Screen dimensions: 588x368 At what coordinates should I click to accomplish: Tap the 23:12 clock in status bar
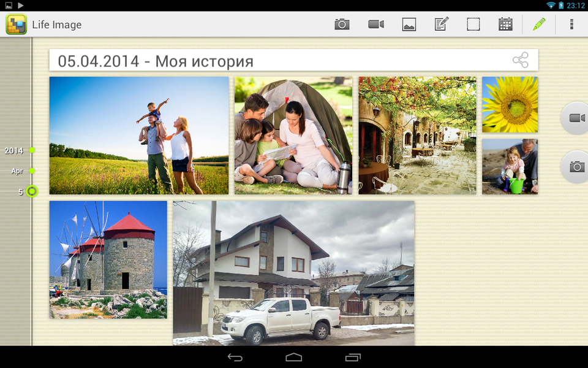coord(576,6)
